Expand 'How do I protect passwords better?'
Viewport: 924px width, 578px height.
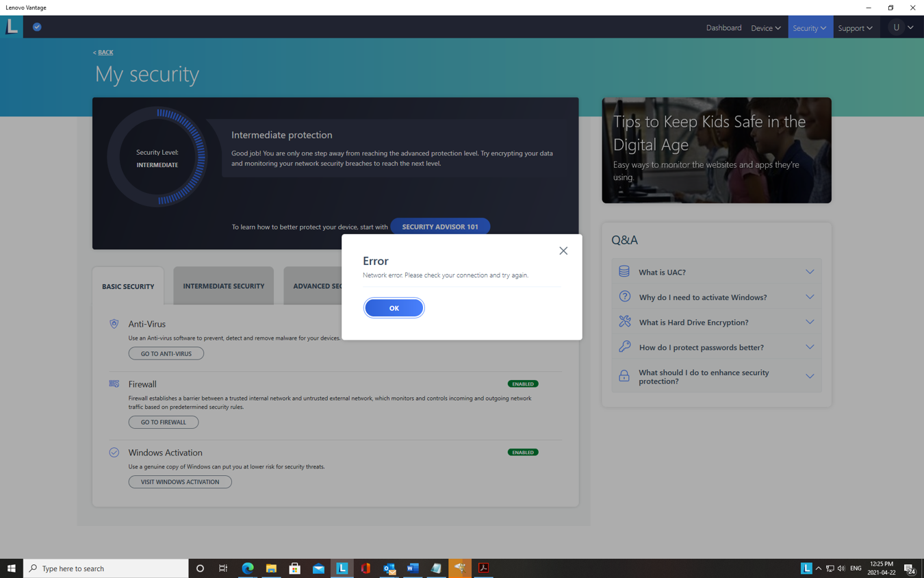[717, 347]
